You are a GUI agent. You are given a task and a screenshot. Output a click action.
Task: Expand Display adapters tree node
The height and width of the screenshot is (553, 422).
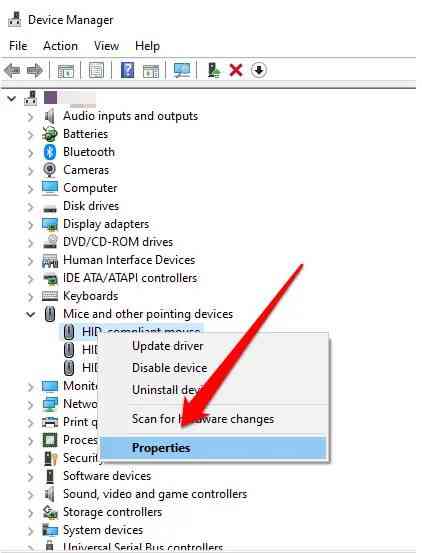coord(31,224)
